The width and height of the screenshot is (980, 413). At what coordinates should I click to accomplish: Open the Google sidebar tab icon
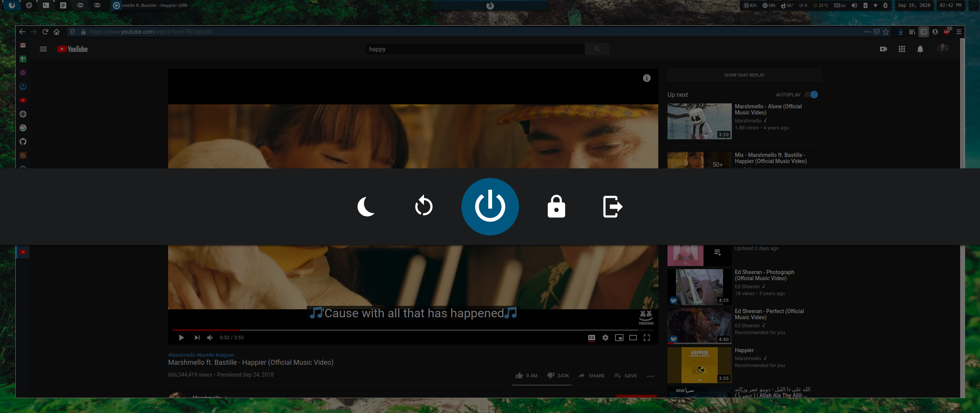click(23, 128)
